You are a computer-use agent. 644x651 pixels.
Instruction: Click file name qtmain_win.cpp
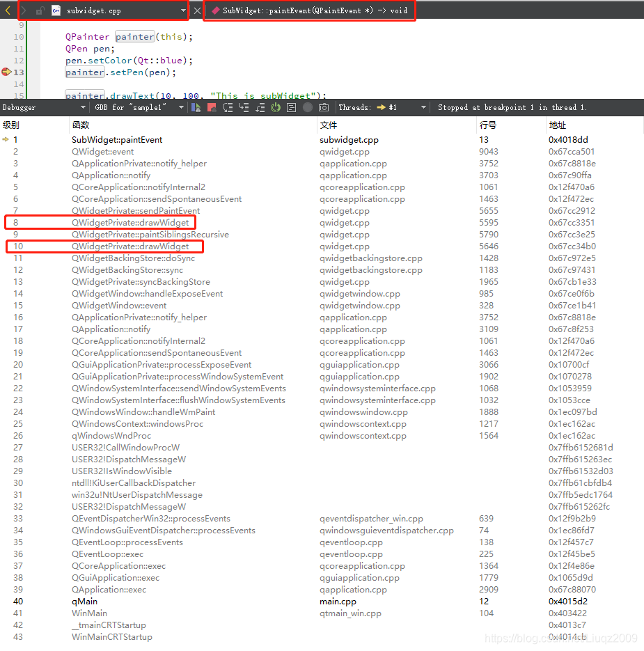tap(350, 613)
